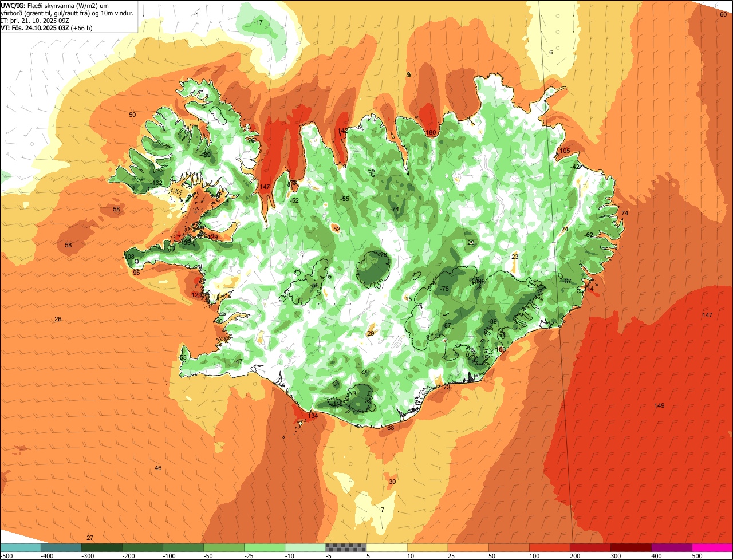
Task: Click the magenta legend swatch right of 500
Action: 713,547
